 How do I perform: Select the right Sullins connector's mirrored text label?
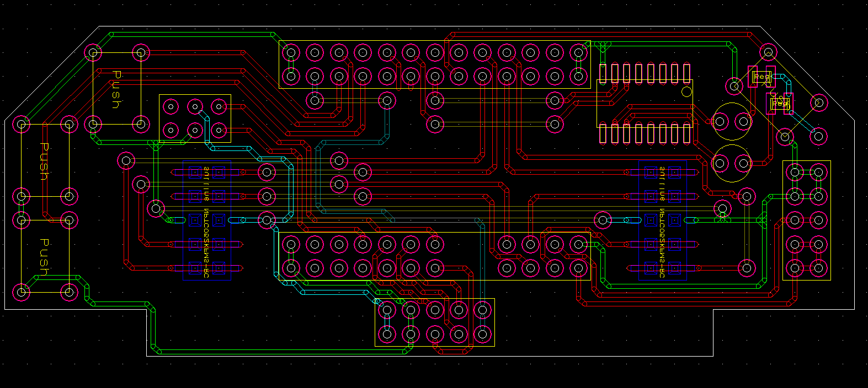click(662, 220)
